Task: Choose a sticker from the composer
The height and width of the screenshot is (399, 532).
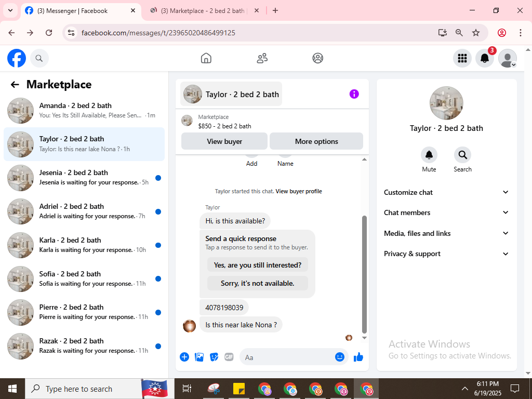Action: [214, 357]
